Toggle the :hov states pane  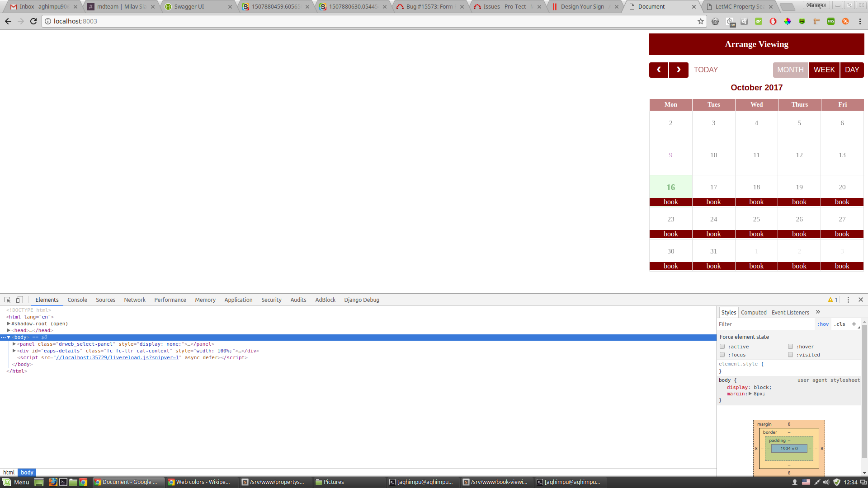point(823,324)
